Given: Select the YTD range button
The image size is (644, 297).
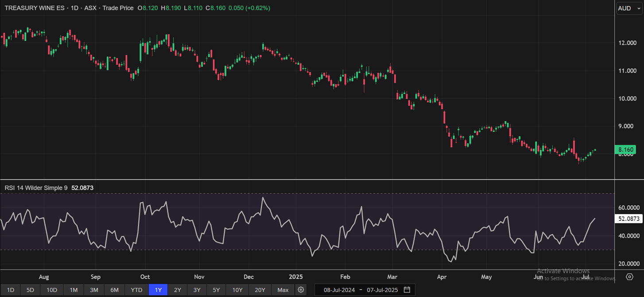Looking at the screenshot, I should coord(136,290).
